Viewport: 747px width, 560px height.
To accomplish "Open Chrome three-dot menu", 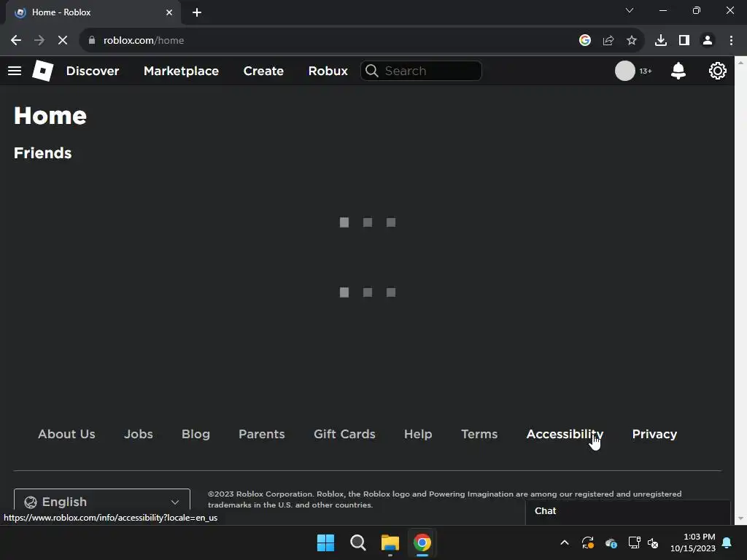I will pyautogui.click(x=731, y=41).
